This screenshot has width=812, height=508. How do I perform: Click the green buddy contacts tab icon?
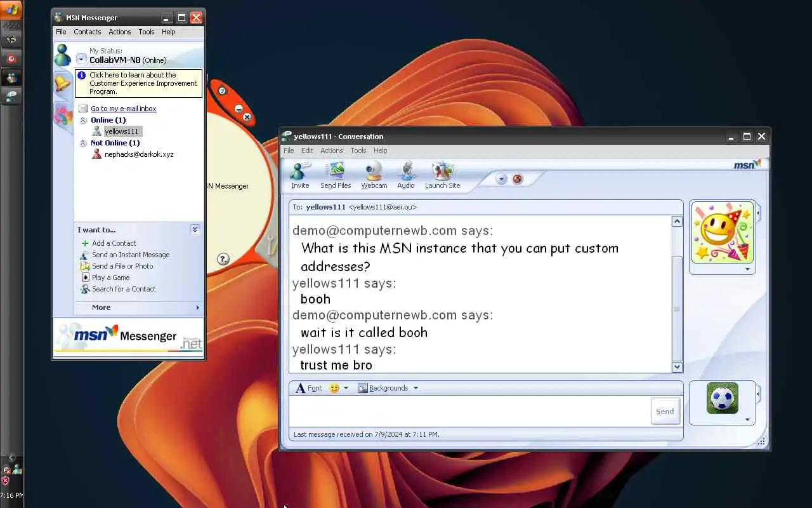tap(62, 55)
